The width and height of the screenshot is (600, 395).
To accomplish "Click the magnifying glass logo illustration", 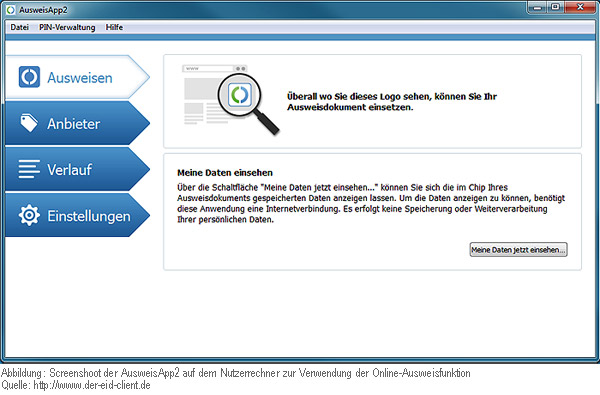I will (248, 103).
